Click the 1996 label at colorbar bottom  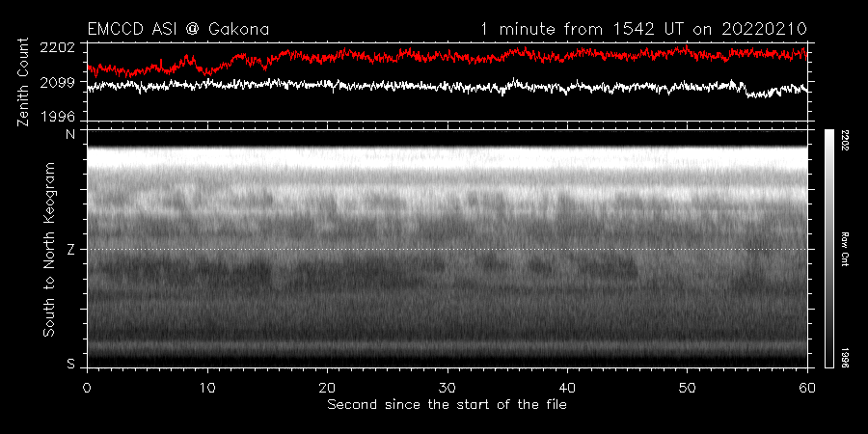(845, 358)
